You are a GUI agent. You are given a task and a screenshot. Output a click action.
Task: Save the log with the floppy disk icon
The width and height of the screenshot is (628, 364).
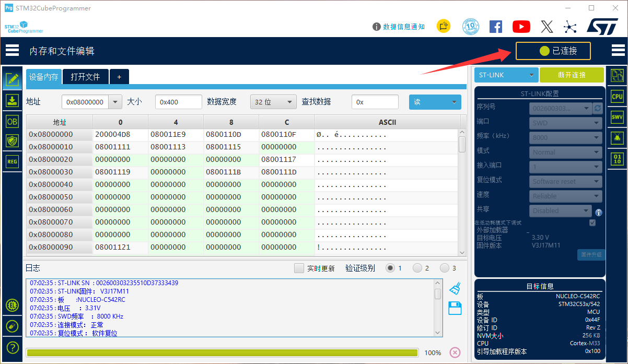(x=455, y=308)
